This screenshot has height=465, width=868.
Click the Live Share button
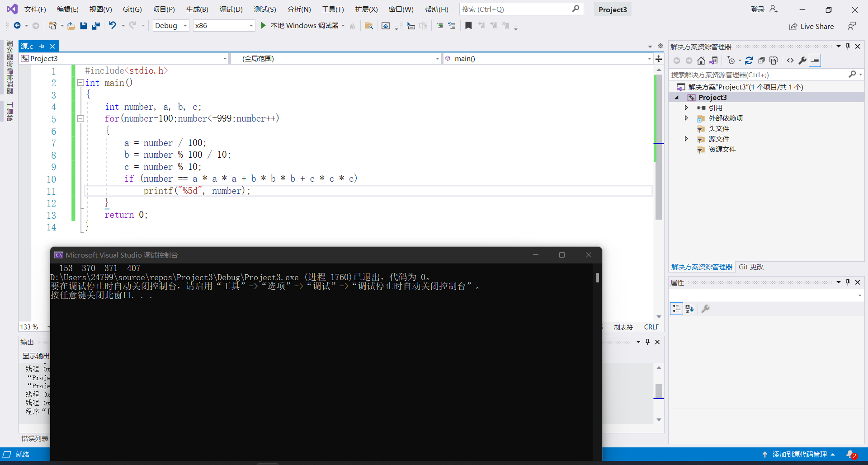point(811,27)
